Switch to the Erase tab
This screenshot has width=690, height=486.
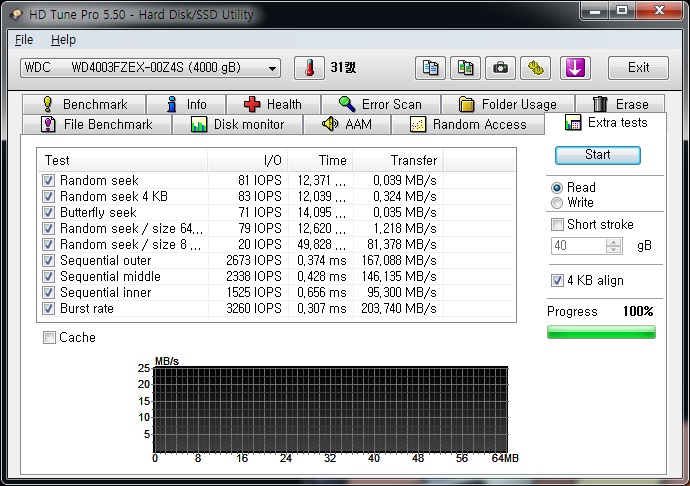coord(620,104)
